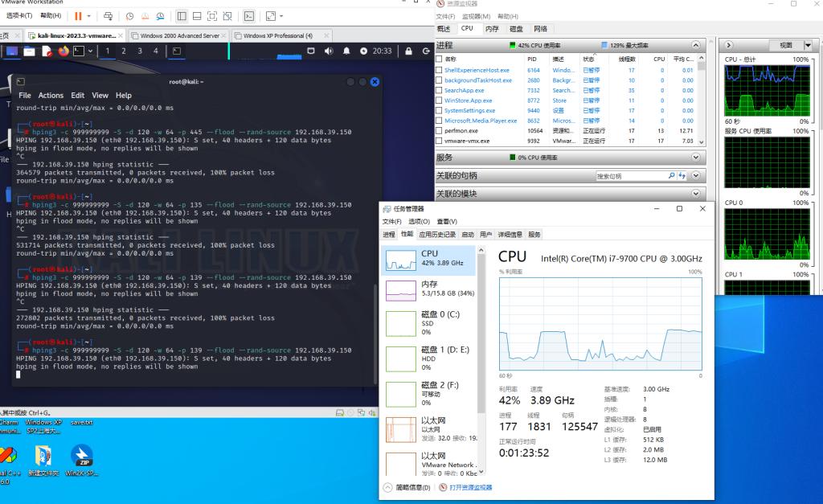The height and width of the screenshot is (504, 823).
Task: Open the terminal View menu
Action: (100, 96)
